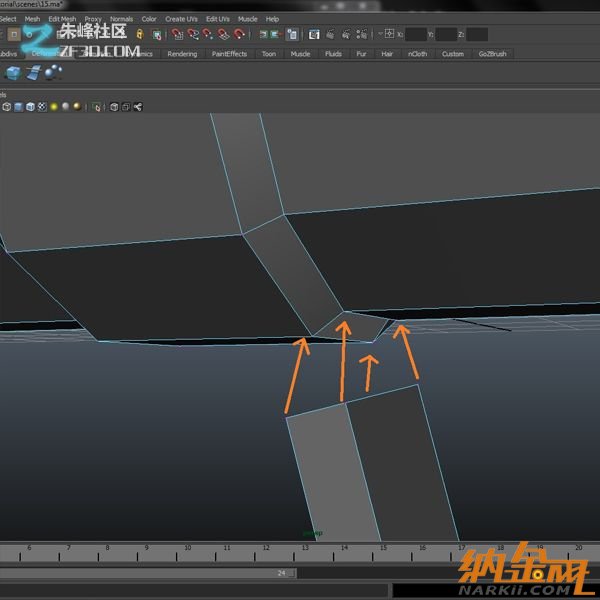Click the polygon cube shelf icon
Image resolution: width=600 pixels, height=600 pixels.
coord(13,73)
